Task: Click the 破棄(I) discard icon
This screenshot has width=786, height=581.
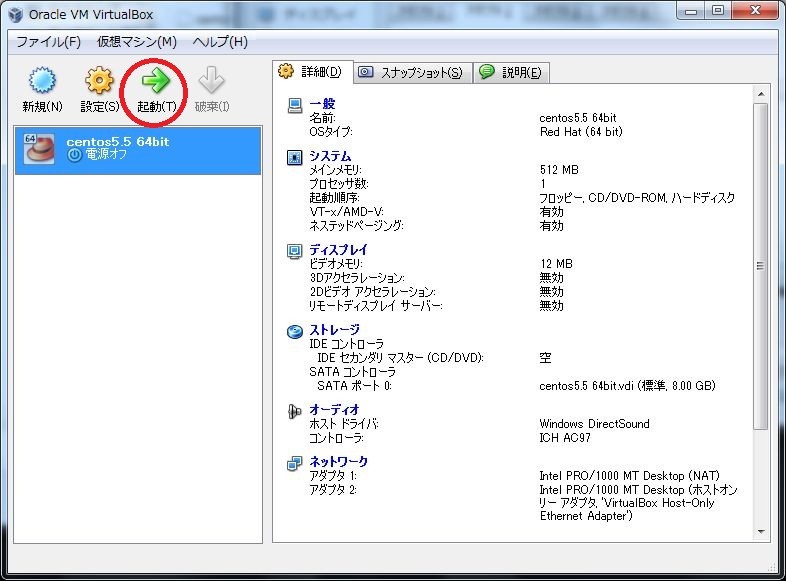Action: 211,80
